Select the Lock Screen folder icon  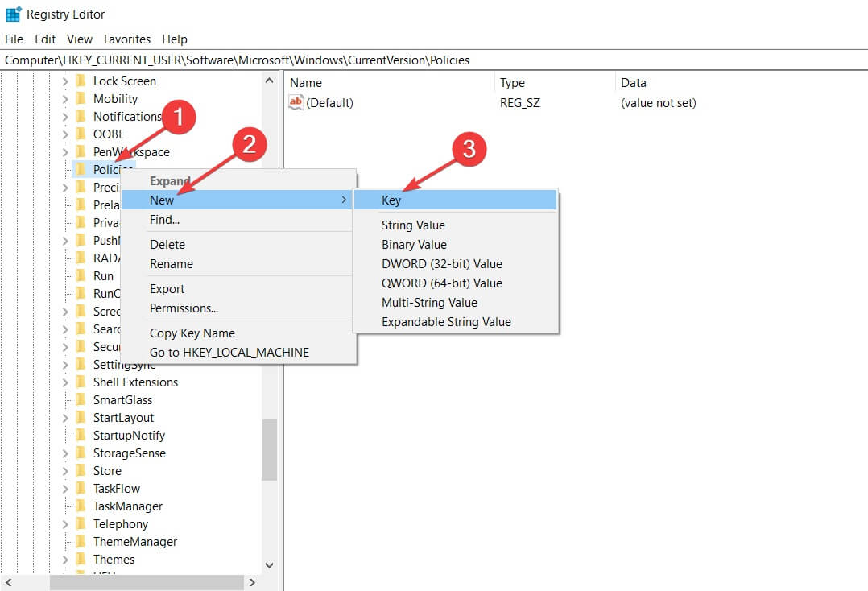click(x=81, y=81)
